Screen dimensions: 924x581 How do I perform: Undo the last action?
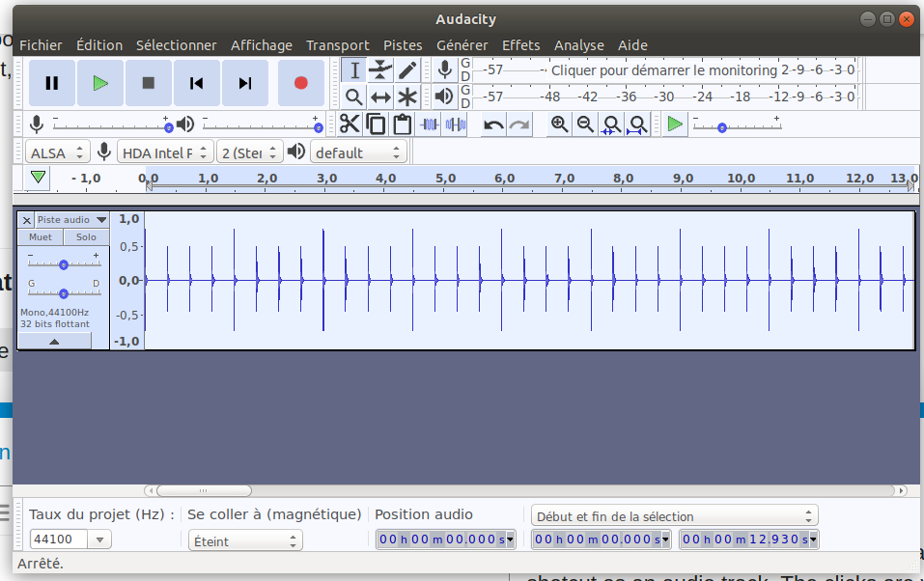[x=493, y=124]
